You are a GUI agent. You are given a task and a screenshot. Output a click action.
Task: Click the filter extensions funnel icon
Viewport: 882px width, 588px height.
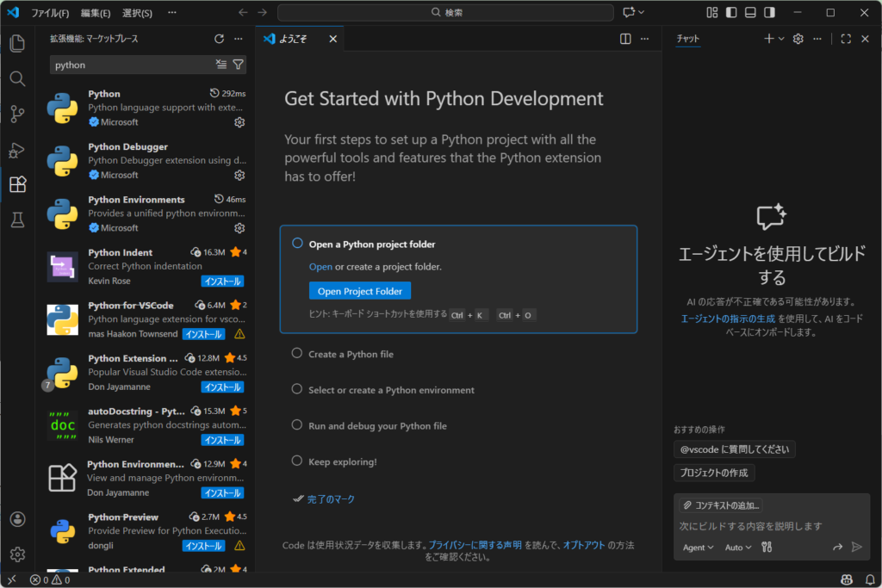pos(239,65)
